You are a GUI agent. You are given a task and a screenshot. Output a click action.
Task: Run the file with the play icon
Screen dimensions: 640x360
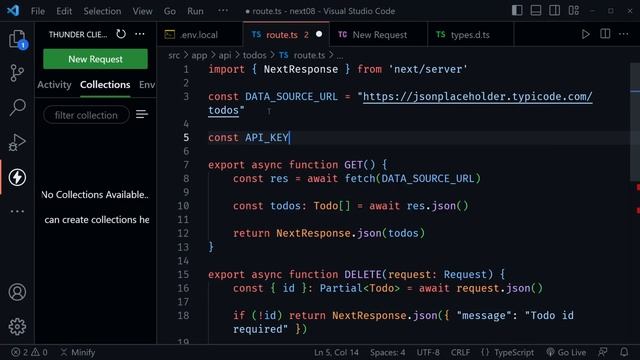tap(585, 34)
